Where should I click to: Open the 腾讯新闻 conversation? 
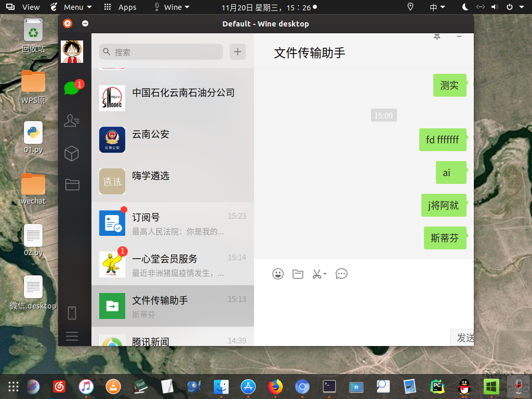pyautogui.click(x=172, y=337)
